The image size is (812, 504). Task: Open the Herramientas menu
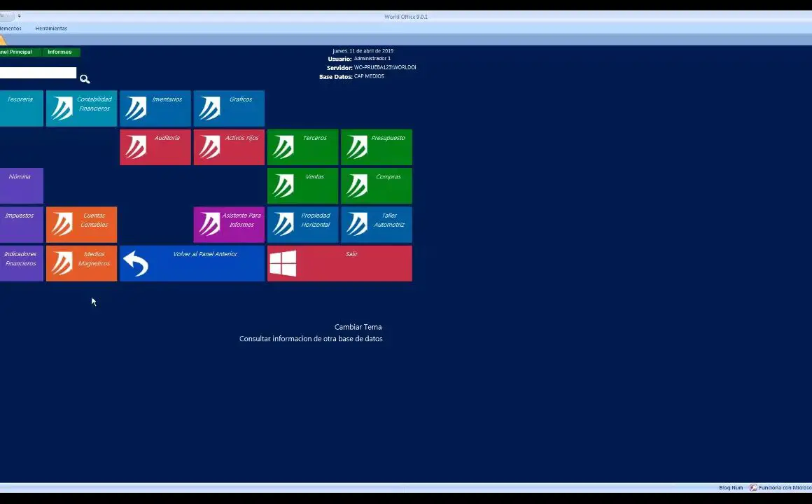[x=51, y=29]
